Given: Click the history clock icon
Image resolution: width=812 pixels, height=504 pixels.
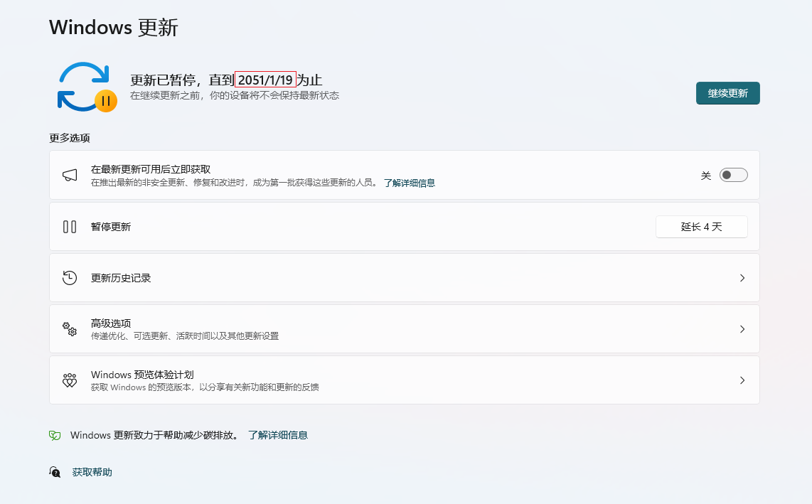Looking at the screenshot, I should (70, 278).
